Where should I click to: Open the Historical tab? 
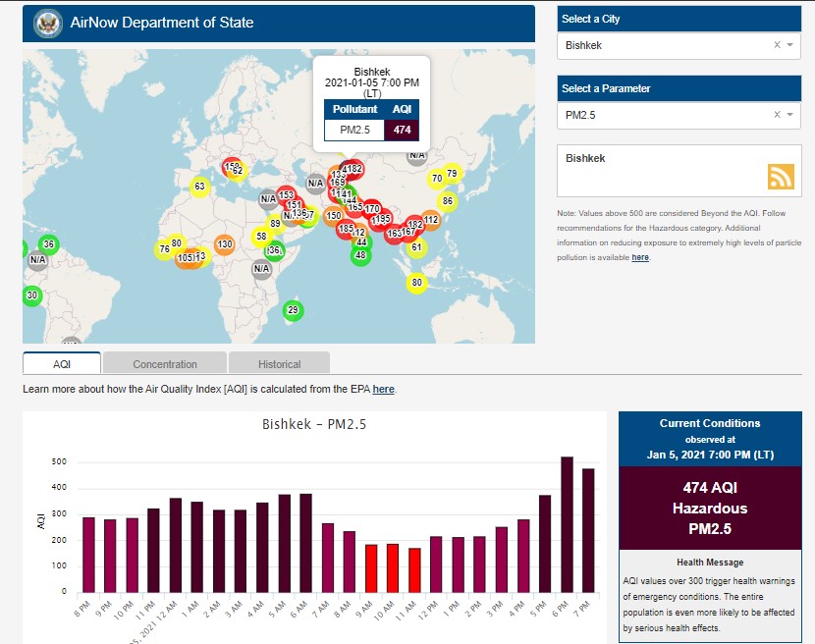point(279,364)
